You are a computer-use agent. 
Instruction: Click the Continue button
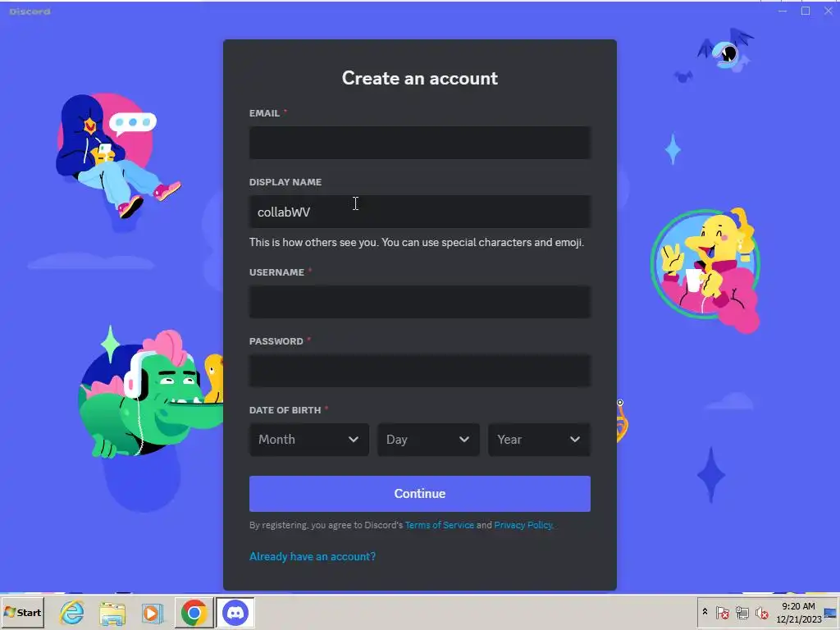coord(419,493)
